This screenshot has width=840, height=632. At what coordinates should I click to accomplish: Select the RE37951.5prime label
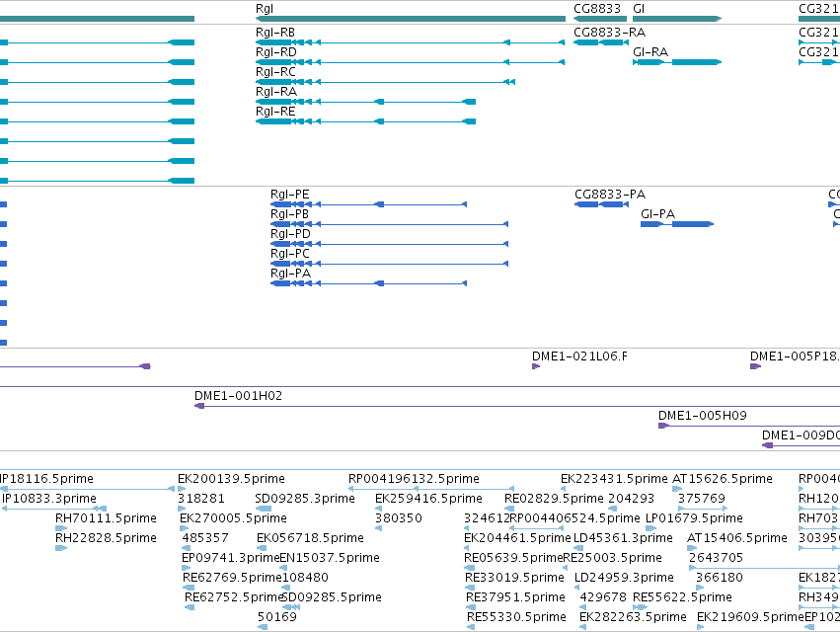pos(516,597)
